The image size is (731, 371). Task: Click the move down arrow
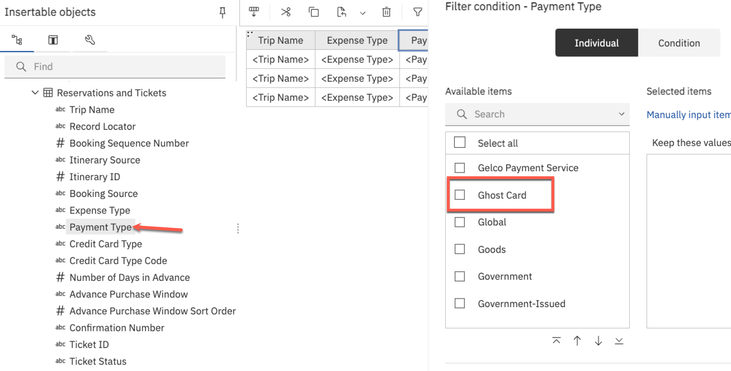pos(598,341)
